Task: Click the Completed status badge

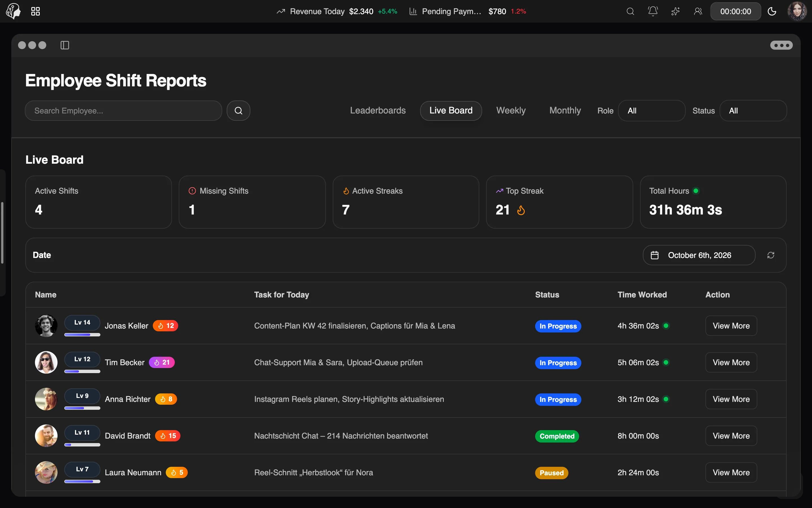Action: [557, 436]
